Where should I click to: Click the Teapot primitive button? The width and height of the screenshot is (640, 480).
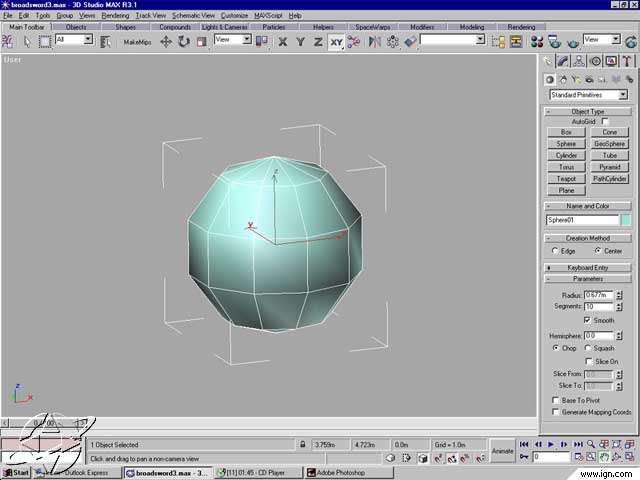[566, 178]
